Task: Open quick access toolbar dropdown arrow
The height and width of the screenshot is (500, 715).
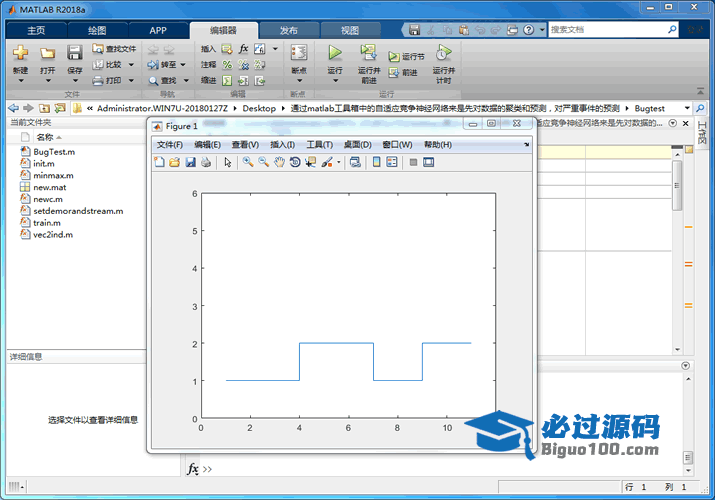Action: pos(542,30)
